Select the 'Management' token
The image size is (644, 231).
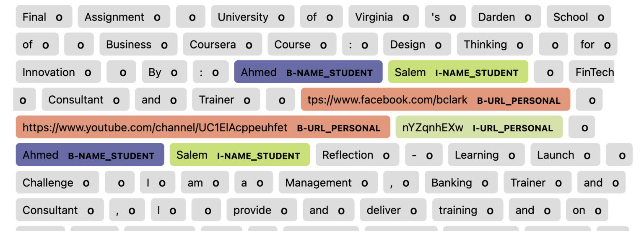(327, 183)
